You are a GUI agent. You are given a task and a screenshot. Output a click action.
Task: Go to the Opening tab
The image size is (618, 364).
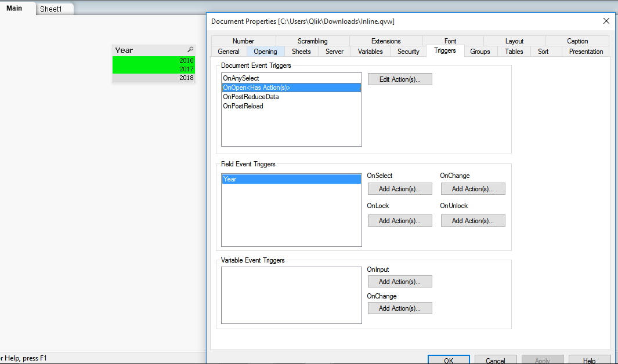pyautogui.click(x=265, y=52)
